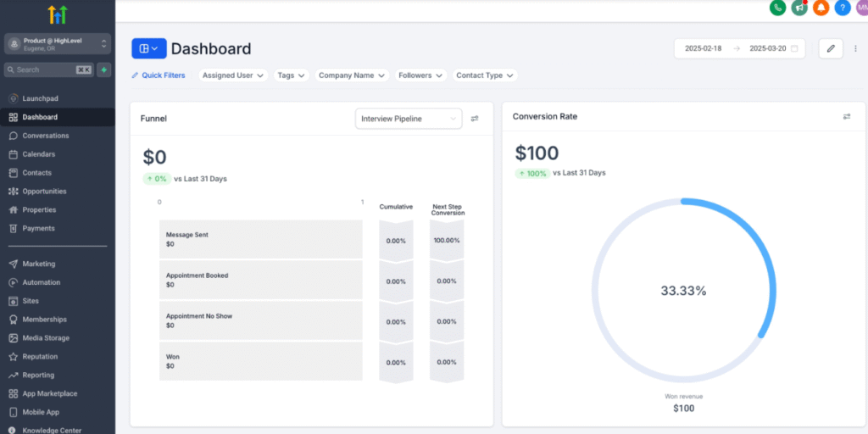Select Dashboard in sidebar
868x434 pixels.
(x=58, y=117)
